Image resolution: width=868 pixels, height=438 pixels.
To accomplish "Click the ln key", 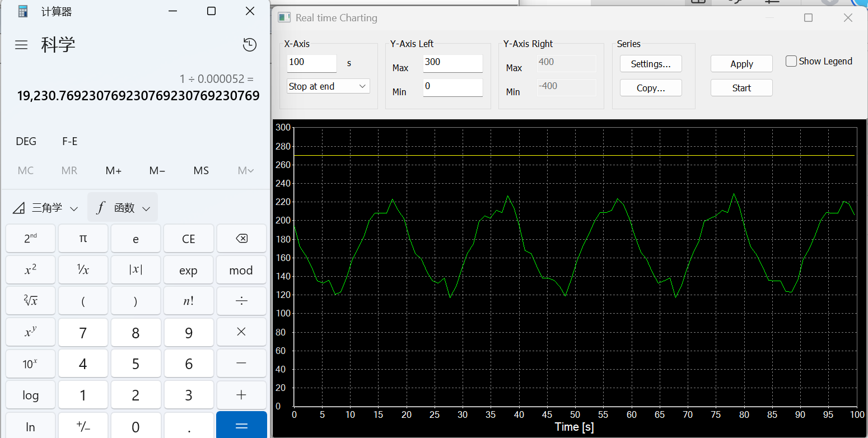I will tap(31, 426).
